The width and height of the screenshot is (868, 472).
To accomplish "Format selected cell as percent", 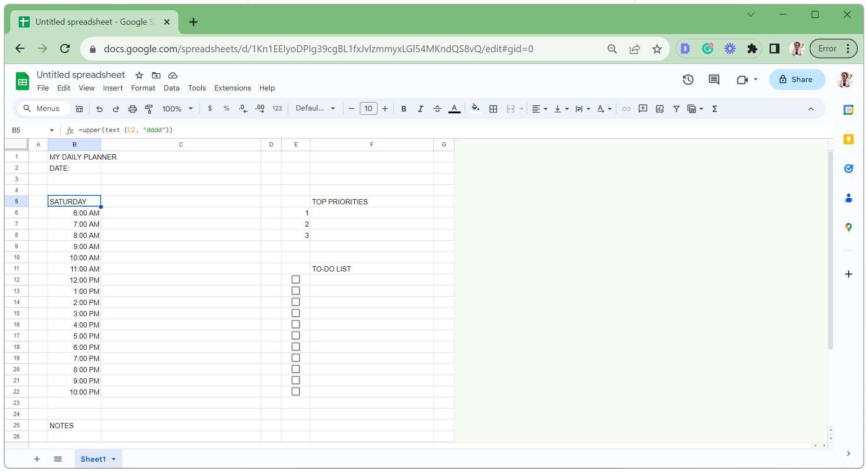I will coord(227,108).
